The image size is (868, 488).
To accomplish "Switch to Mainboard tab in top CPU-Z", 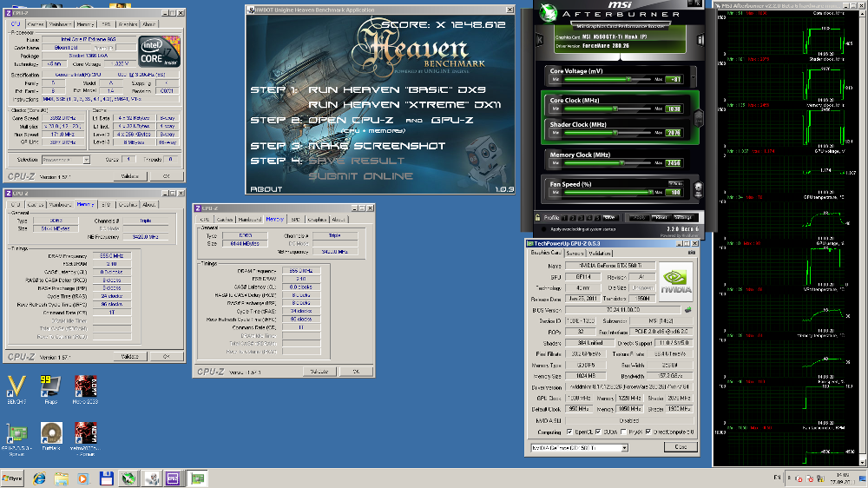I will point(61,24).
